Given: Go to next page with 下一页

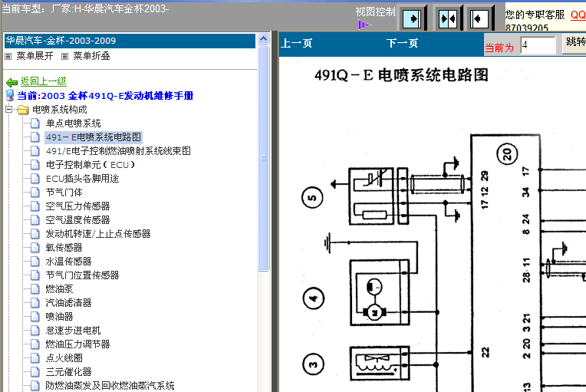Looking at the screenshot, I should (402, 44).
